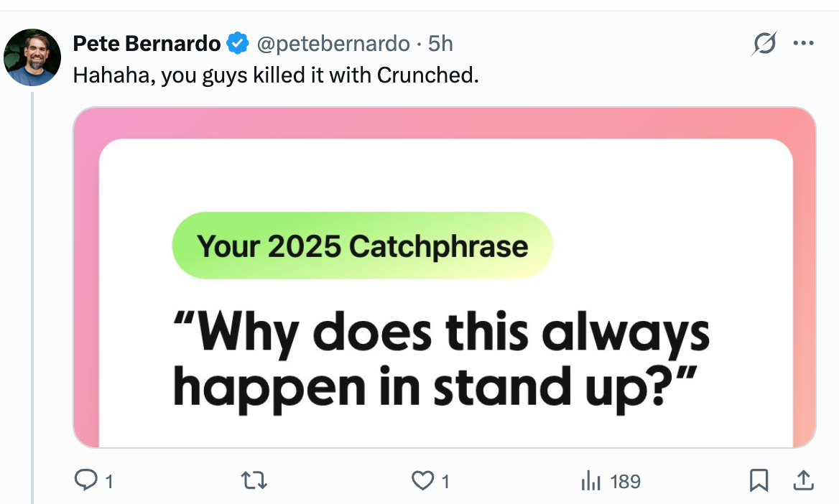This screenshot has width=839, height=504.
Task: Bookmark this post from Pete Bernardo
Action: [759, 480]
